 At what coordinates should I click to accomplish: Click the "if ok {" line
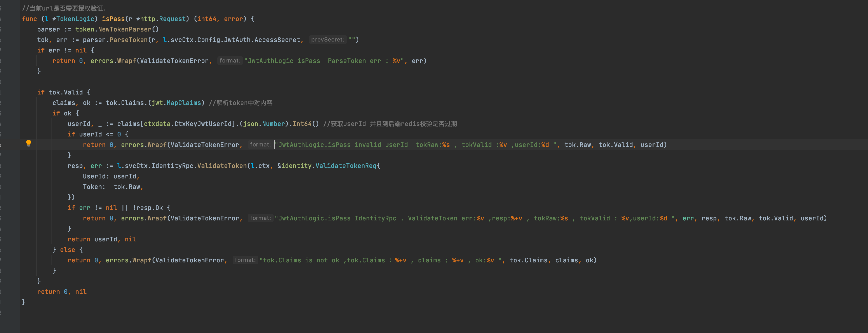coord(66,113)
